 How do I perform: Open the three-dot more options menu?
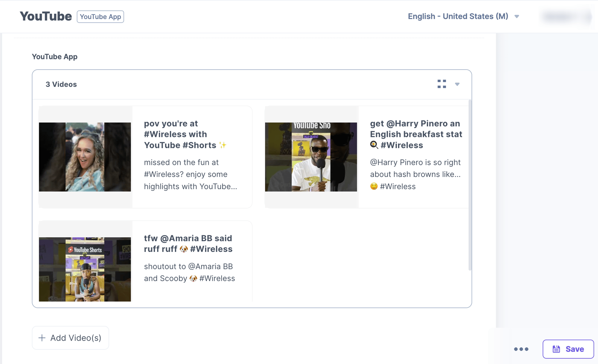(521, 349)
